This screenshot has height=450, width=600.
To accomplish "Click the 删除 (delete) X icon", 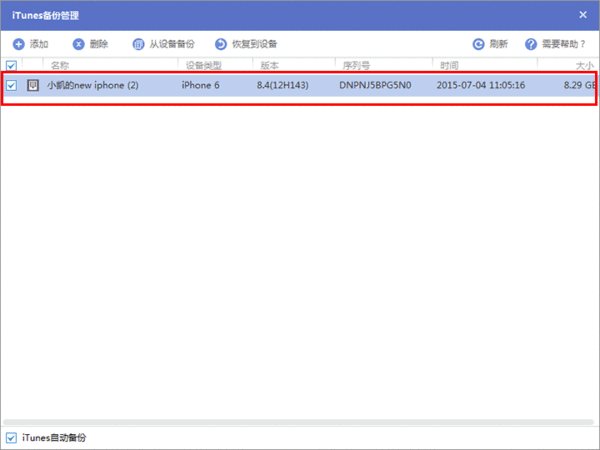I will (x=78, y=44).
